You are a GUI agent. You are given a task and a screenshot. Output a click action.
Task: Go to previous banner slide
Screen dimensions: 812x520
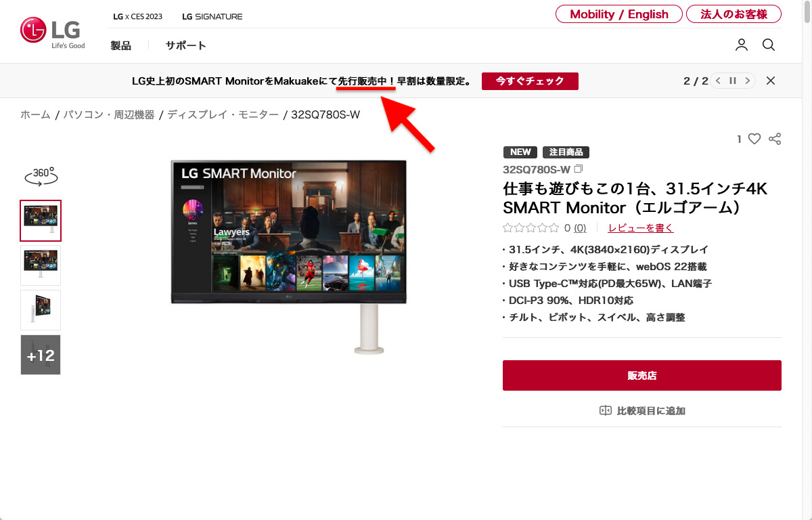point(718,81)
